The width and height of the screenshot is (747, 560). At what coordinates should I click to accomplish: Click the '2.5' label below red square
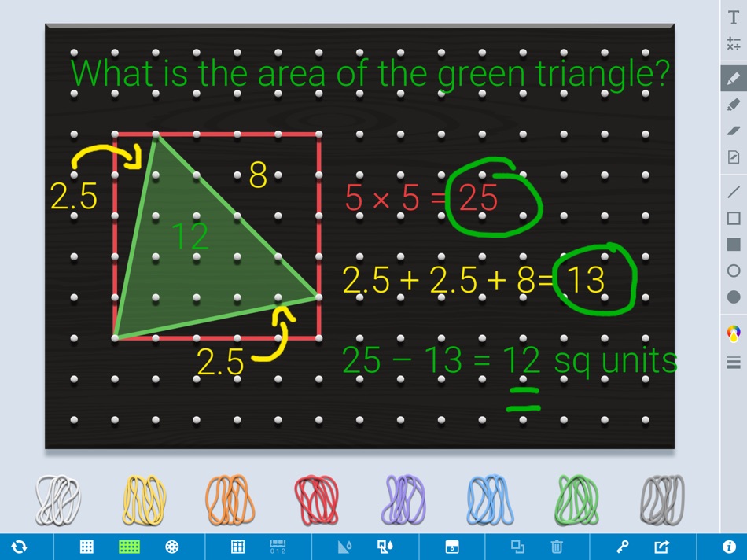tap(220, 362)
